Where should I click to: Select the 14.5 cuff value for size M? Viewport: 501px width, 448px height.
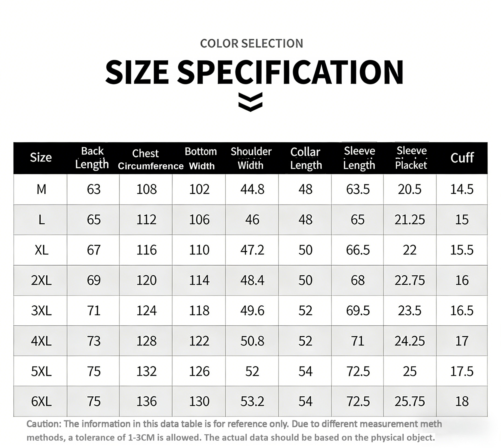pos(462,190)
